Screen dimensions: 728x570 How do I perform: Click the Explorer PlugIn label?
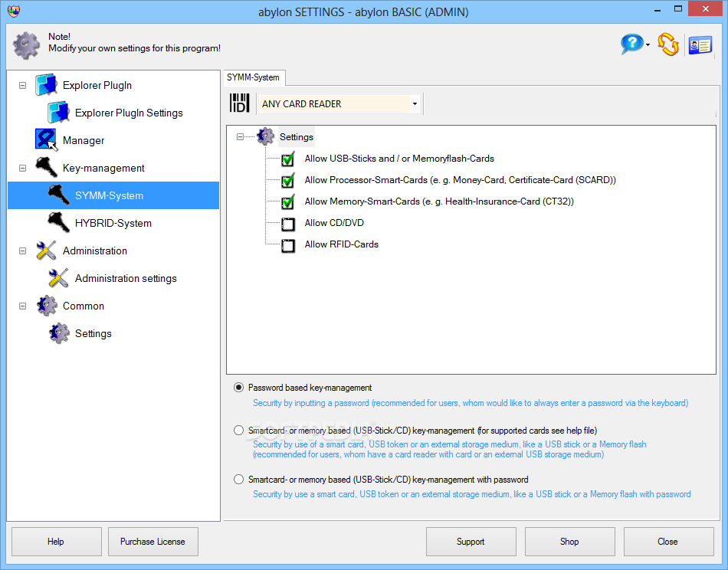tap(97, 85)
